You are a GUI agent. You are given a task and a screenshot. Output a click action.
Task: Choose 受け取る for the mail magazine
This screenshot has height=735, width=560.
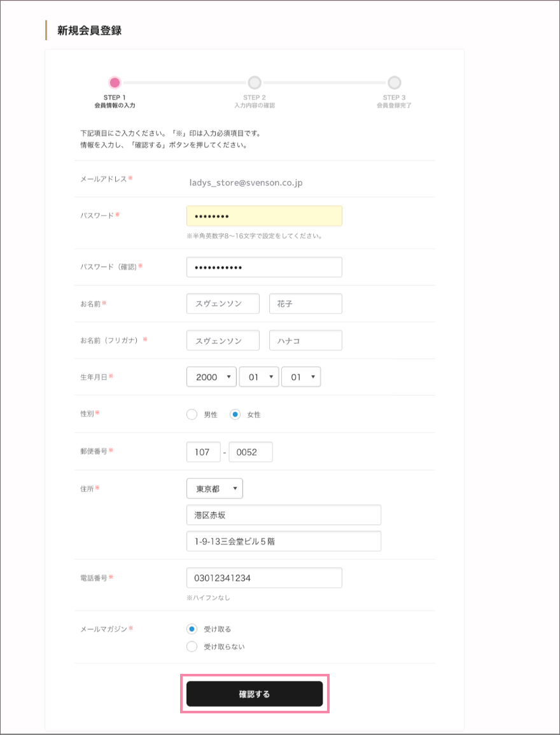192,629
